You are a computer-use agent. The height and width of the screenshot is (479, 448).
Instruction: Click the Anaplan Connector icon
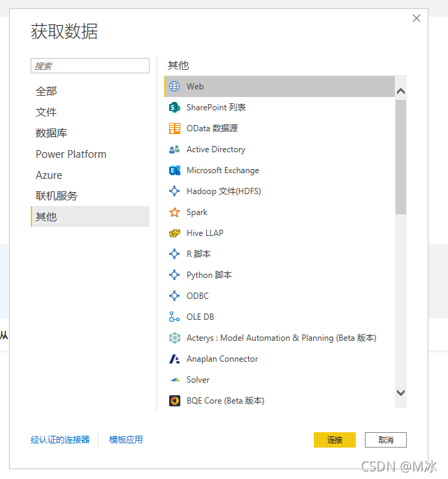[x=175, y=359]
